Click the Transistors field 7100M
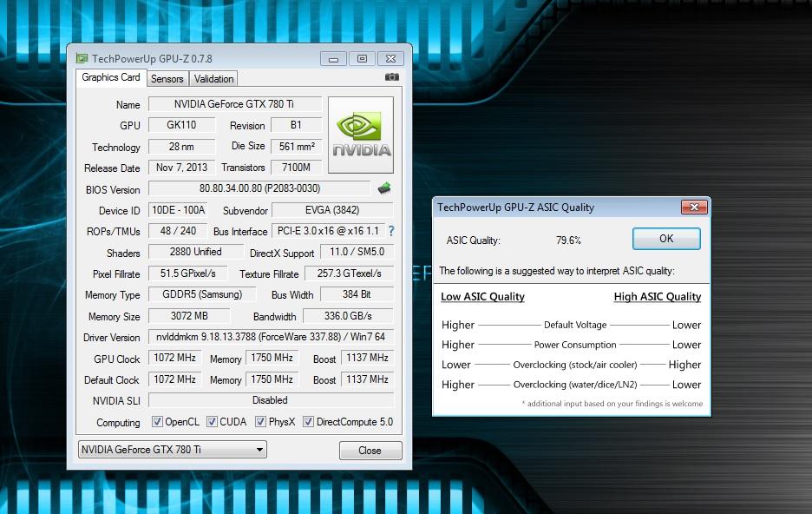Viewport: 812px width, 514px height. coord(296,168)
